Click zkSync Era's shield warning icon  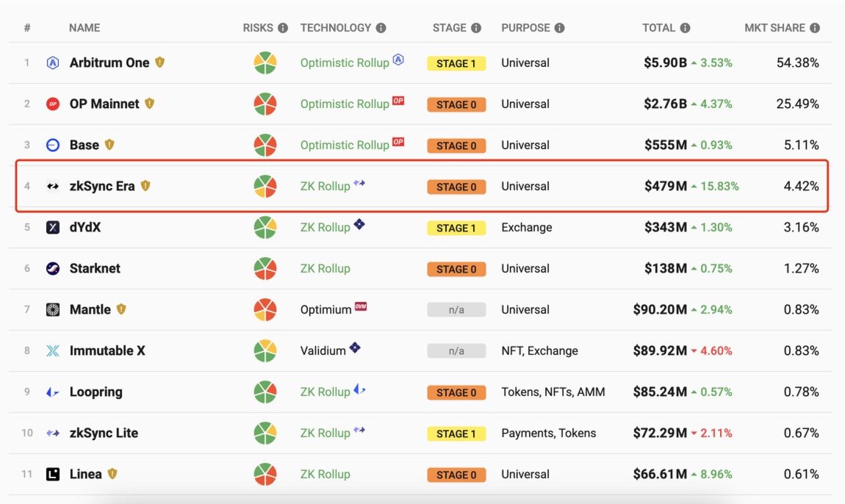click(x=145, y=186)
